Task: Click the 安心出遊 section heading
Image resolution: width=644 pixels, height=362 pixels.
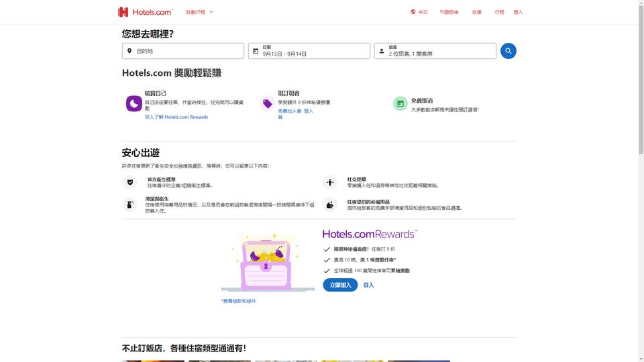Action: tap(140, 153)
